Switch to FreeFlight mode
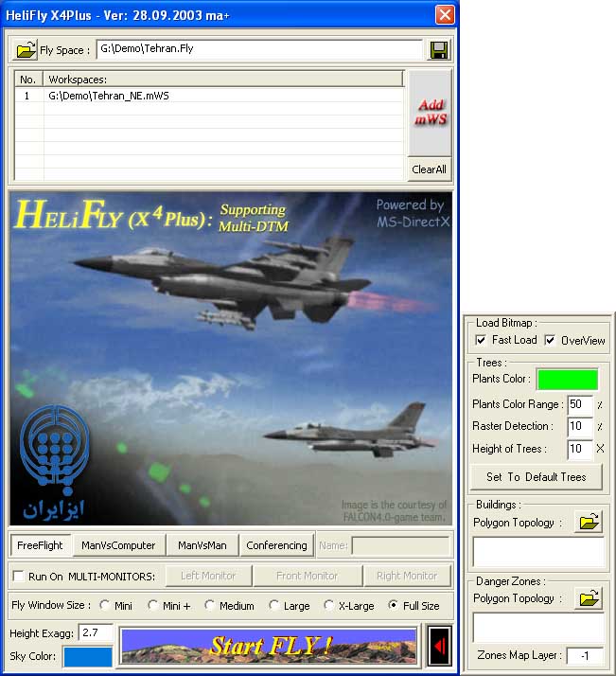The height and width of the screenshot is (676, 616). click(40, 545)
